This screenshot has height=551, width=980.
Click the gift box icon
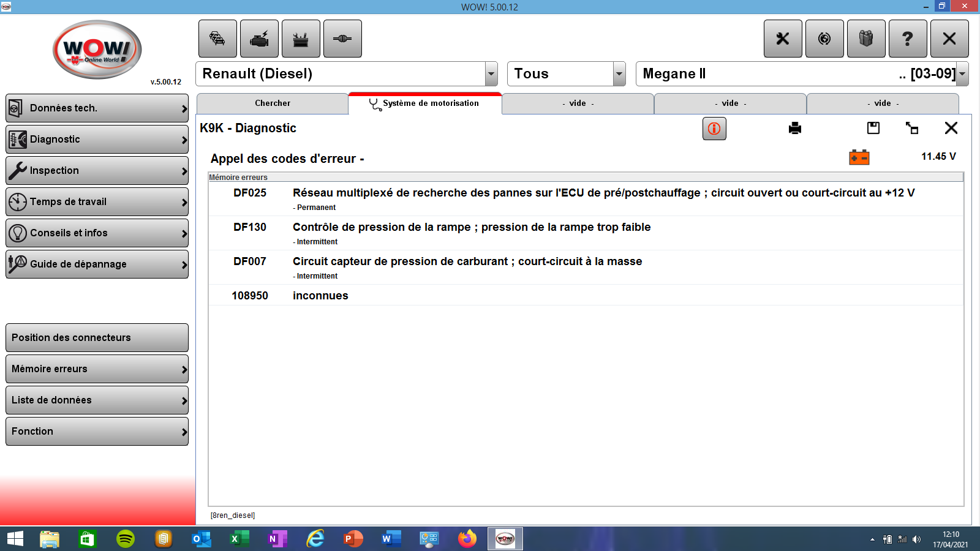(x=866, y=39)
